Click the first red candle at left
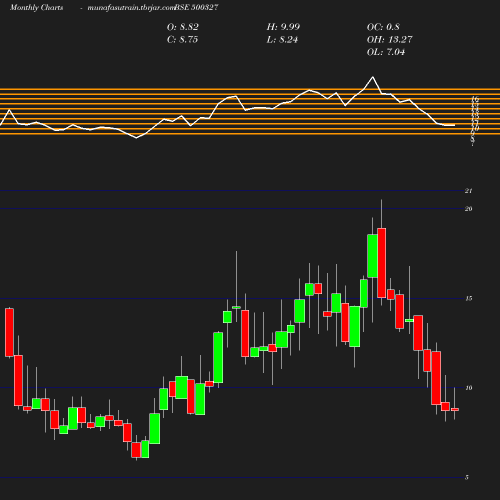This screenshot has height=500, width=500. [9, 332]
